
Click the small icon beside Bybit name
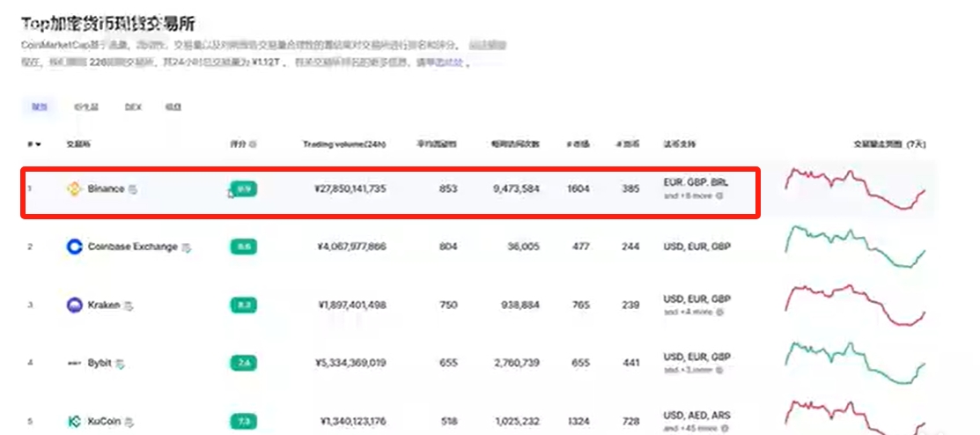pos(120,363)
